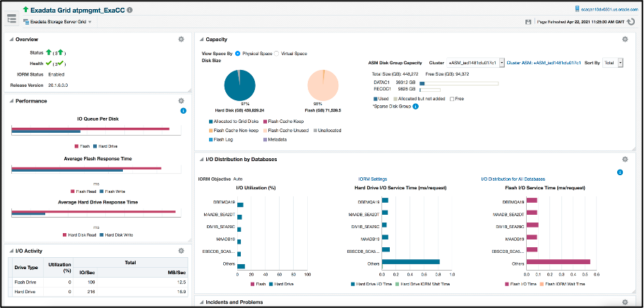Screen dimensions: 644x308
Task: Click the refresh page icon
Action: [631, 22]
